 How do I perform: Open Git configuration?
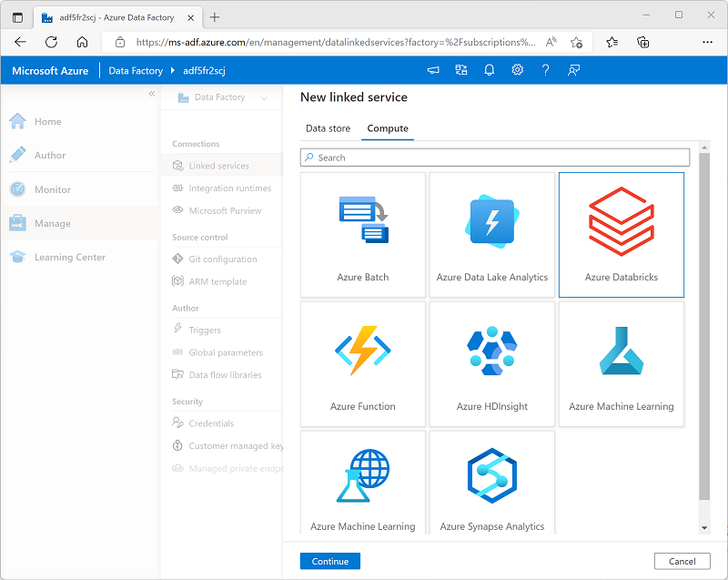pyautogui.click(x=222, y=259)
